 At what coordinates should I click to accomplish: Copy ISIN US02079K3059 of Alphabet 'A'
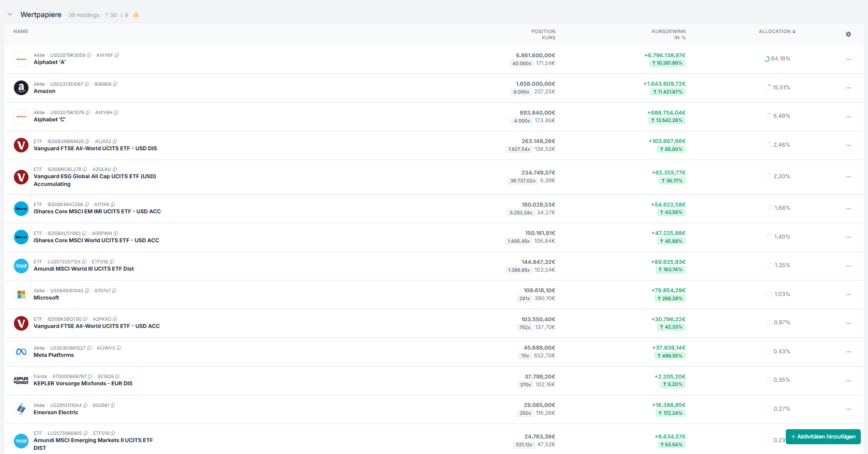pyautogui.click(x=89, y=55)
